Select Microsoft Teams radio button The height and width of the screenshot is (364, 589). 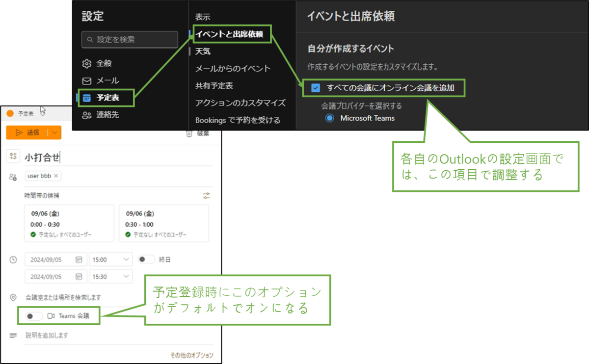(x=329, y=118)
